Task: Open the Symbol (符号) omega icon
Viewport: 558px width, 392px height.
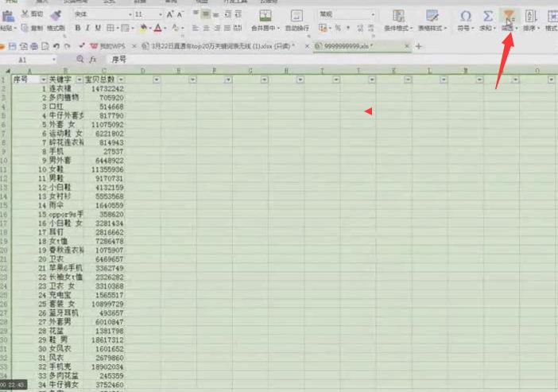Action: click(x=465, y=17)
